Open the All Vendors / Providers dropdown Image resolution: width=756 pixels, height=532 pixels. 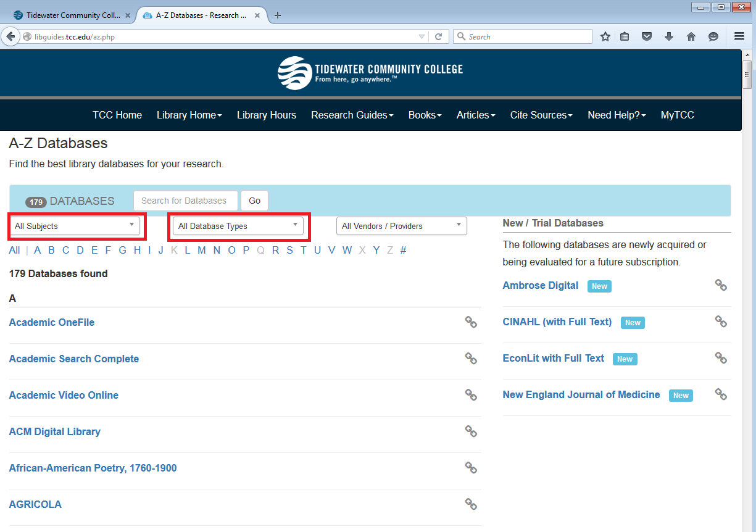(402, 226)
